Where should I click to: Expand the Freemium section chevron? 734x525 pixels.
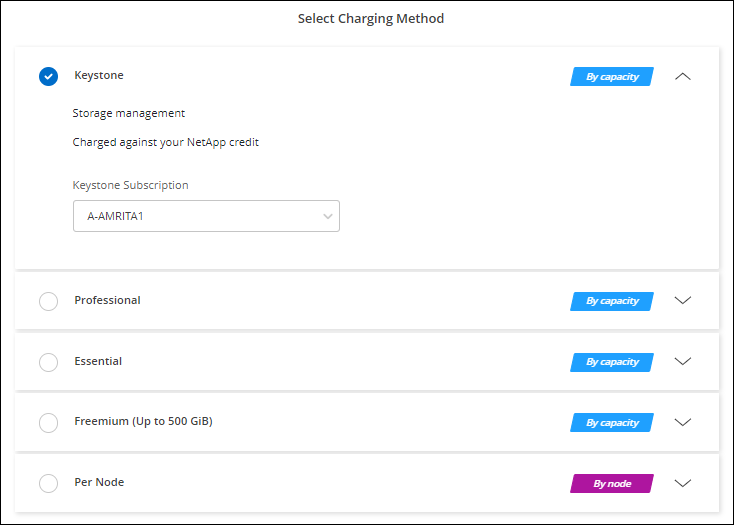[683, 423]
